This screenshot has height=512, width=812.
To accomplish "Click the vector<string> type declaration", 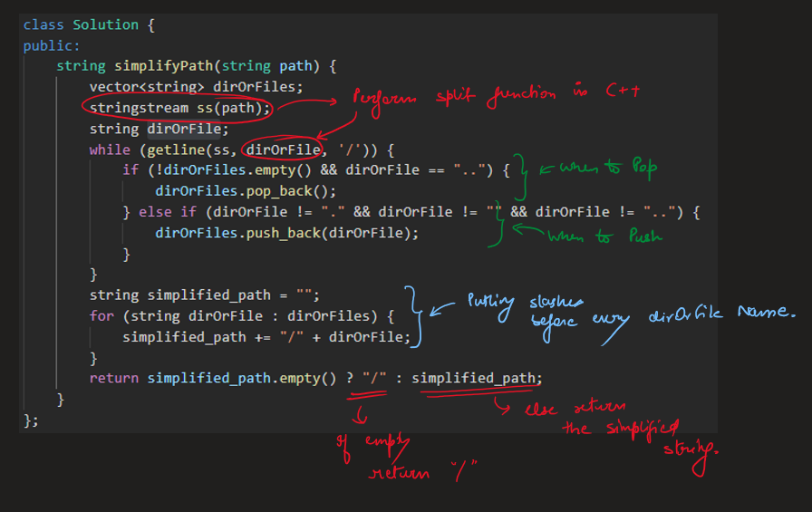I will (146, 87).
